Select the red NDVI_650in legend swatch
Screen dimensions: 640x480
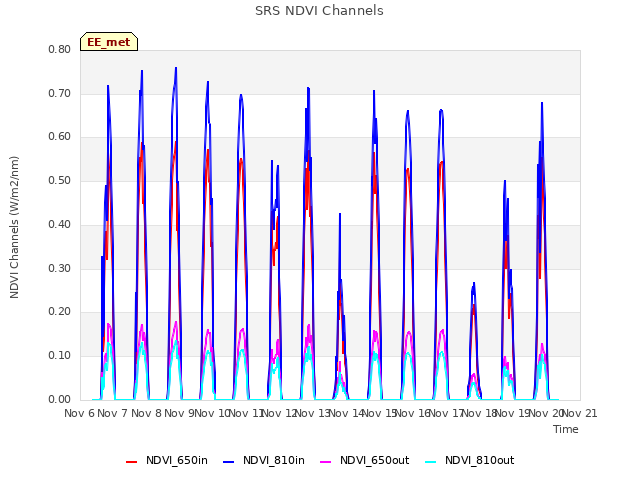click(x=131, y=462)
